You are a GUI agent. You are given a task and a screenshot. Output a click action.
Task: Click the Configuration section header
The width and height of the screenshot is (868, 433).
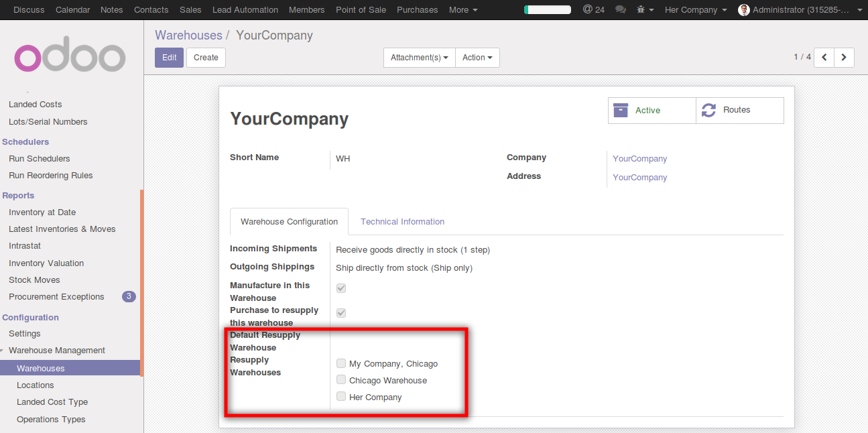[31, 318]
